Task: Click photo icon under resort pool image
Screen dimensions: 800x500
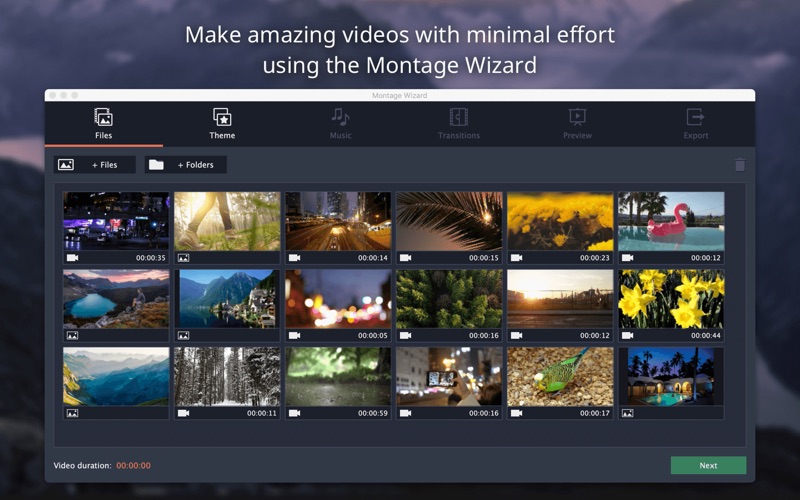Action: pyautogui.click(x=628, y=413)
